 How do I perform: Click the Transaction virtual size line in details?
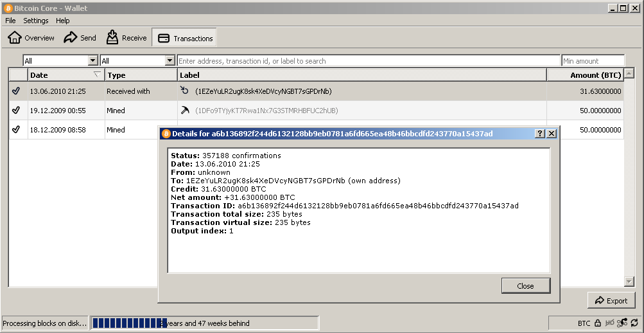coord(241,222)
